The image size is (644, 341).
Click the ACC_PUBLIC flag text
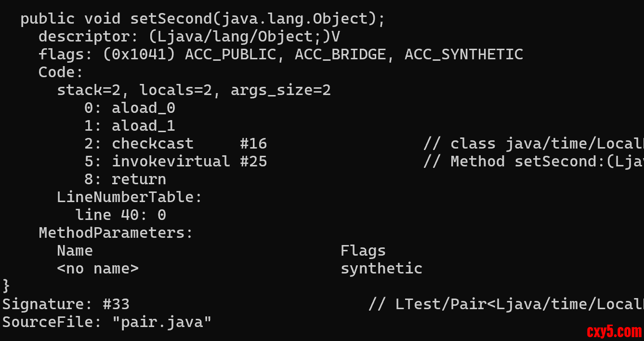230,55
